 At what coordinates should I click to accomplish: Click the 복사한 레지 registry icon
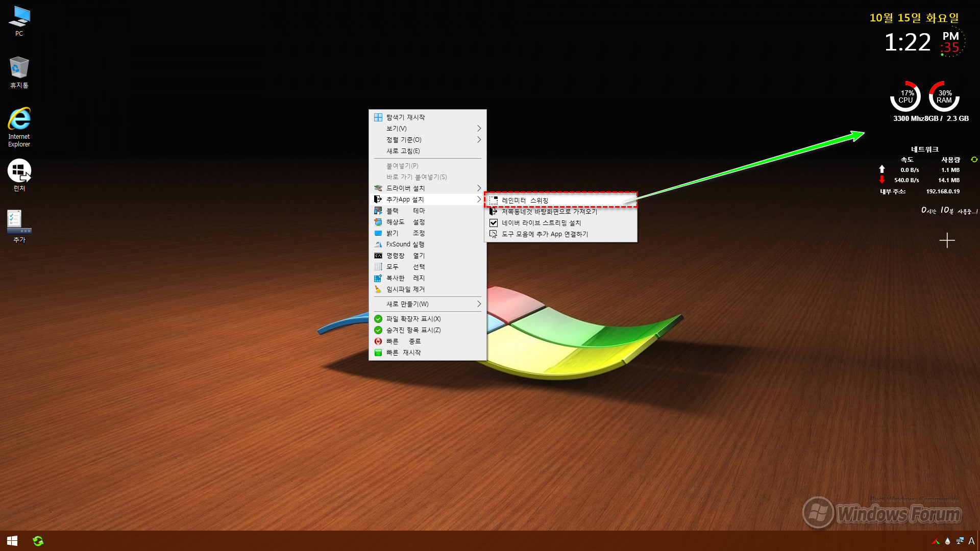point(378,278)
